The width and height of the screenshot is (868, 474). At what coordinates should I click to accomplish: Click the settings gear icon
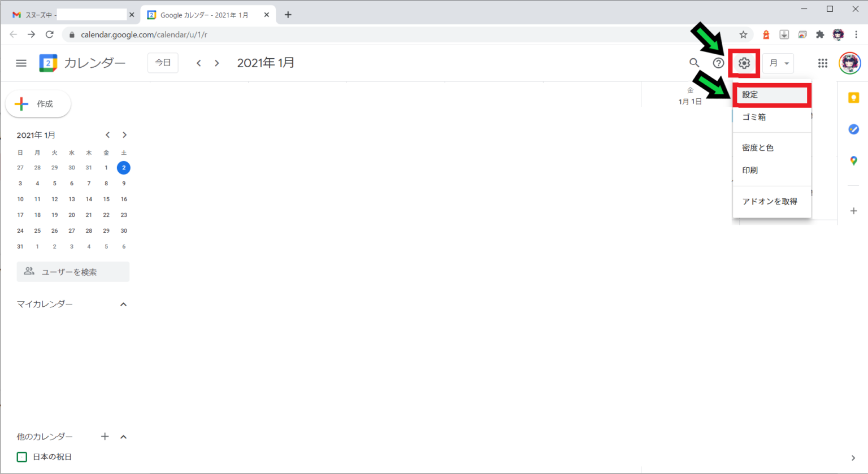pos(744,63)
